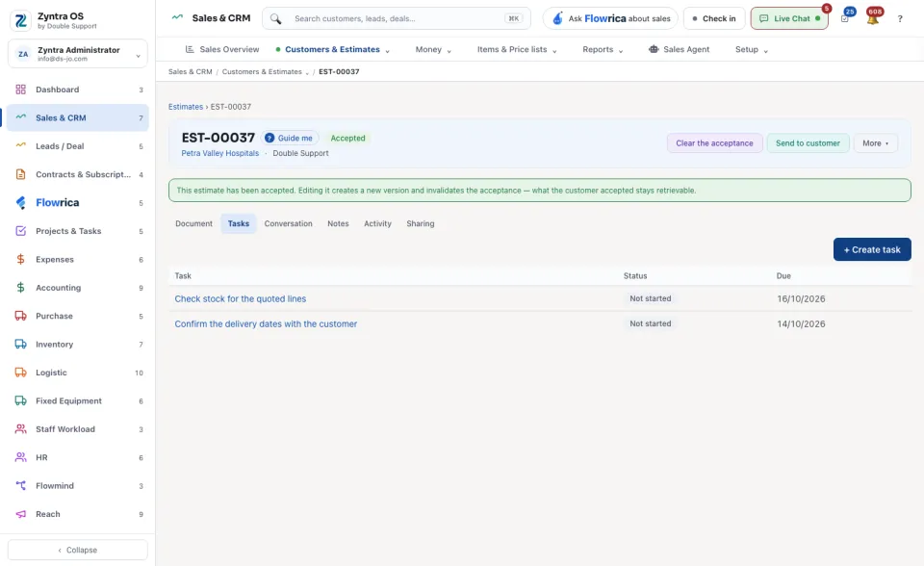Click the Projects & Tasks checkbox icon
The image size is (924, 566).
click(20, 231)
